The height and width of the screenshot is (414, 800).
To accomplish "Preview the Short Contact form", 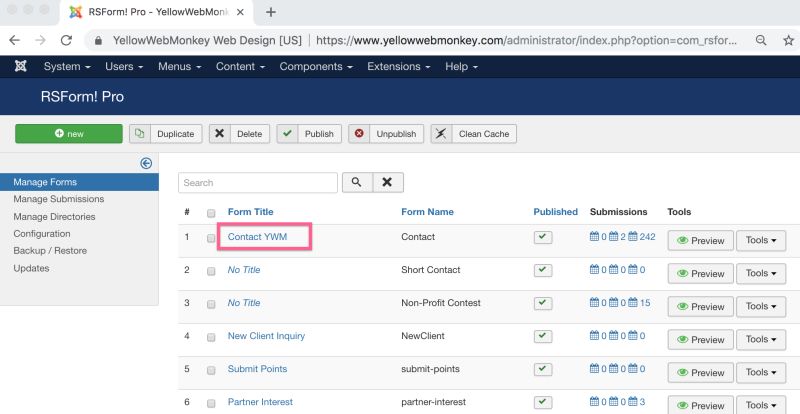I will [701, 274].
